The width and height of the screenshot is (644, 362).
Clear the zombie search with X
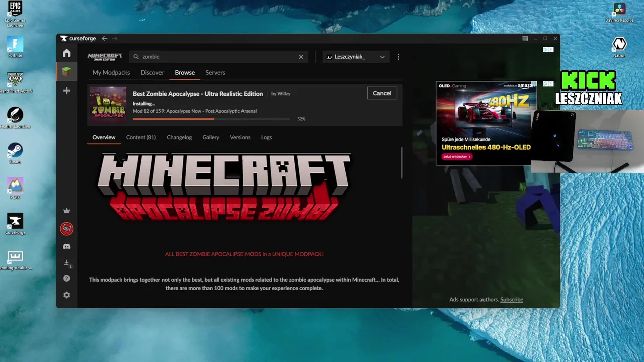click(301, 57)
